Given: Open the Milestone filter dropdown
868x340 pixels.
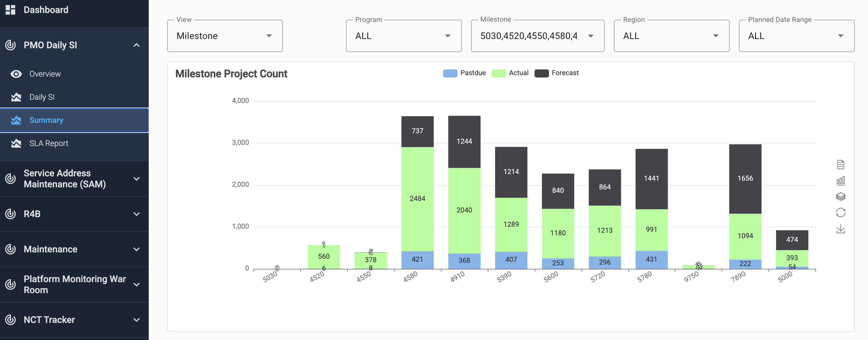Looking at the screenshot, I should pyautogui.click(x=537, y=36).
